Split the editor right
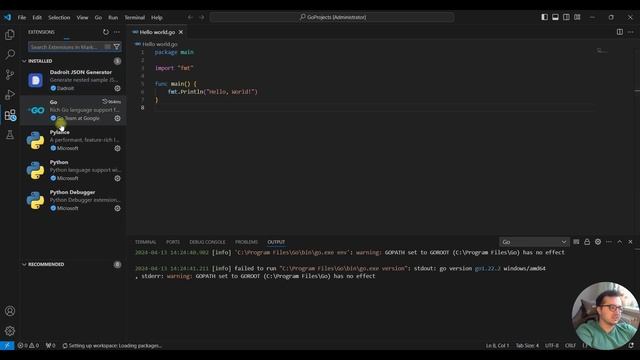Viewport: 640px width, 360px height. [620, 32]
